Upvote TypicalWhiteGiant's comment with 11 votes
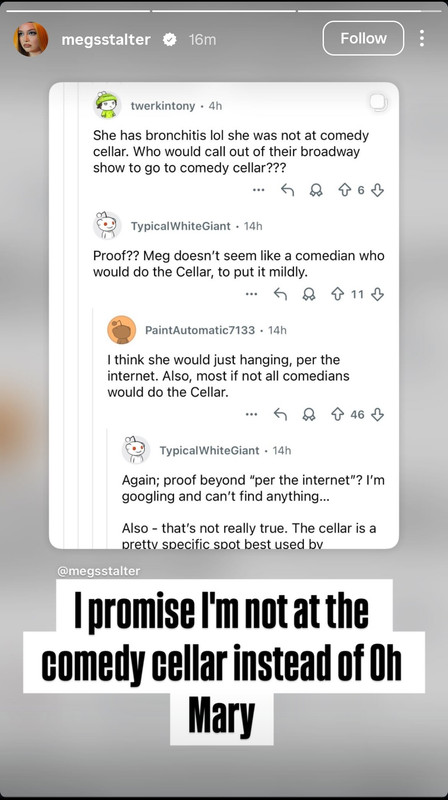This screenshot has height=800, width=448. pos(337,294)
